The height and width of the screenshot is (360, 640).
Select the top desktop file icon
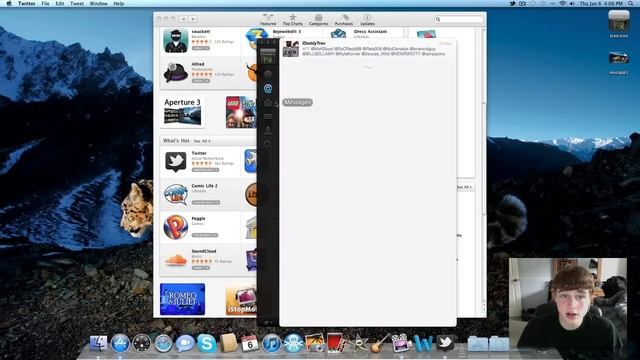click(x=619, y=21)
